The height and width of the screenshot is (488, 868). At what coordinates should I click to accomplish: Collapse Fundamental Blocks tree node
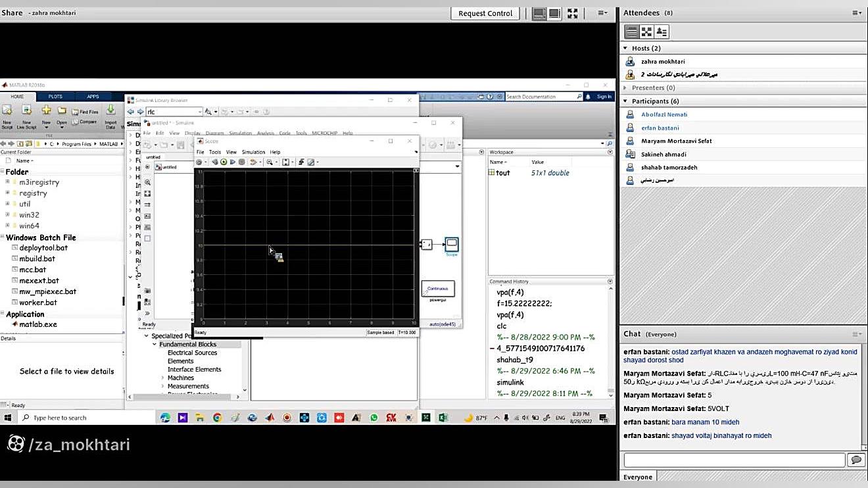click(155, 344)
